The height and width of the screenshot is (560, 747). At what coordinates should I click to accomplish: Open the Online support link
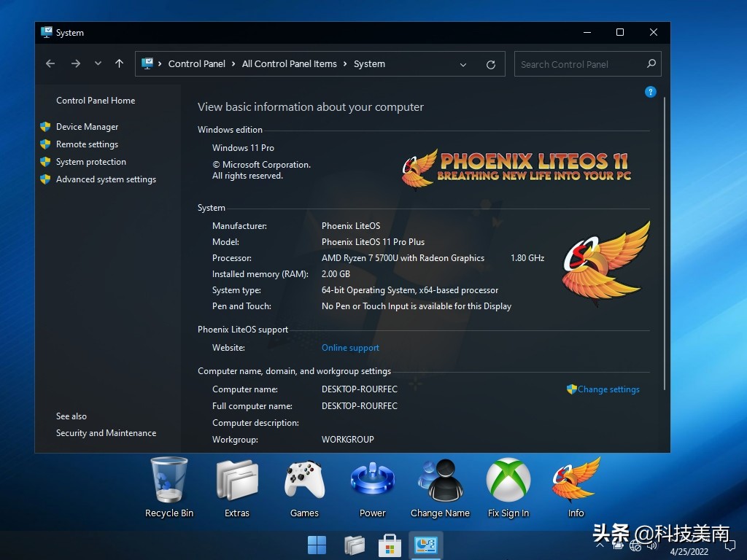tap(350, 348)
